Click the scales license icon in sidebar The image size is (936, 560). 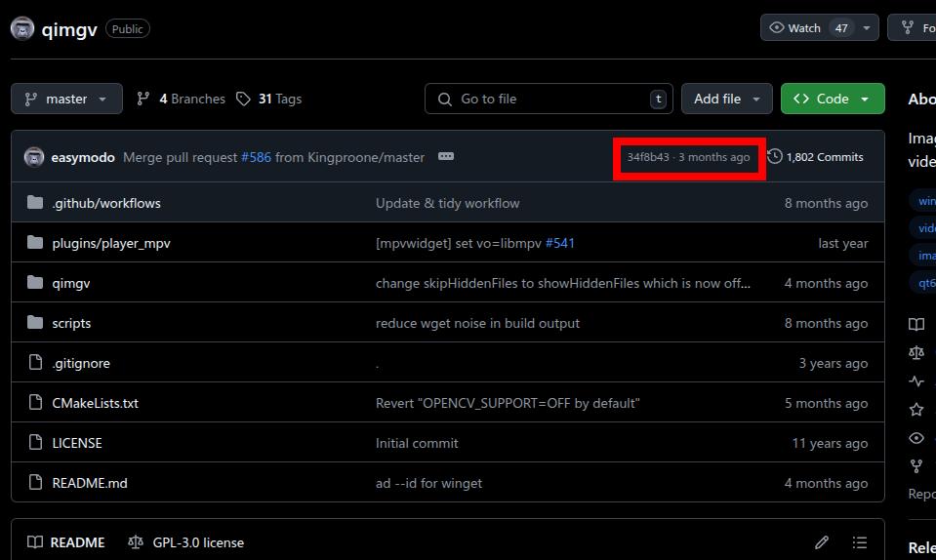point(916,353)
